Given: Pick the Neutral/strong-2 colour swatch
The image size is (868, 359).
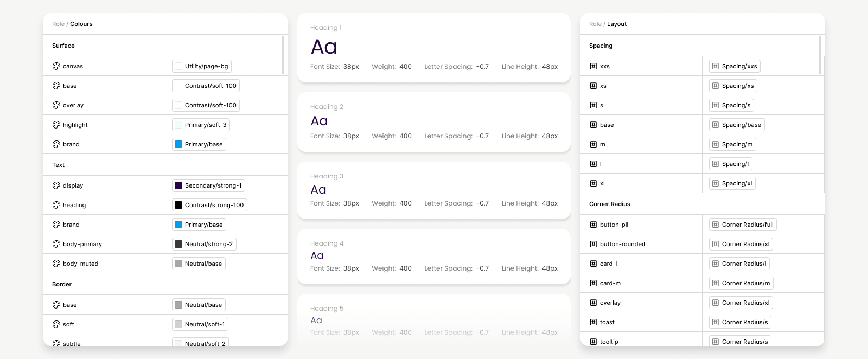Looking at the screenshot, I should pos(178,244).
